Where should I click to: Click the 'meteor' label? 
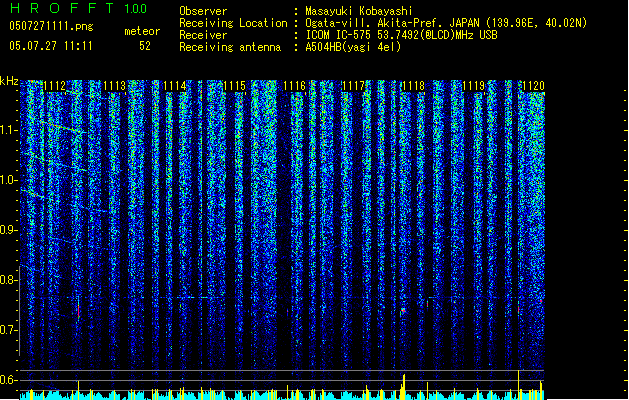tap(142, 31)
